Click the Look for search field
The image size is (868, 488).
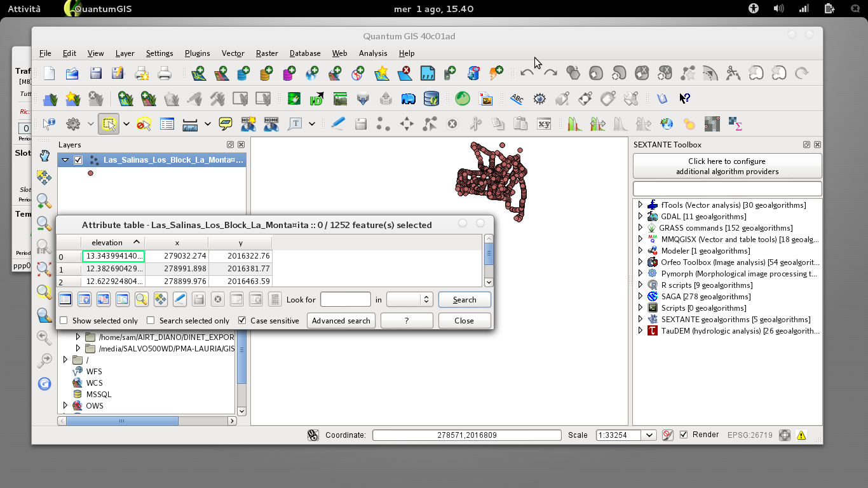(x=345, y=299)
